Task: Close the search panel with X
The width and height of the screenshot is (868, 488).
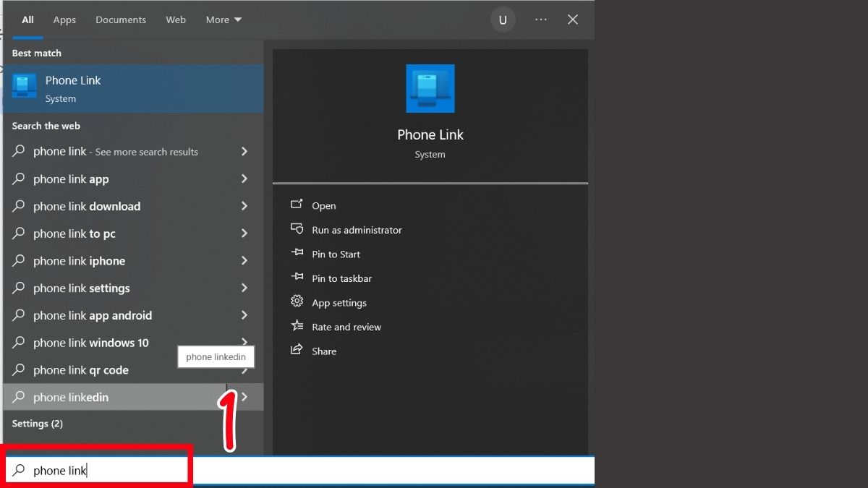Action: tap(573, 20)
